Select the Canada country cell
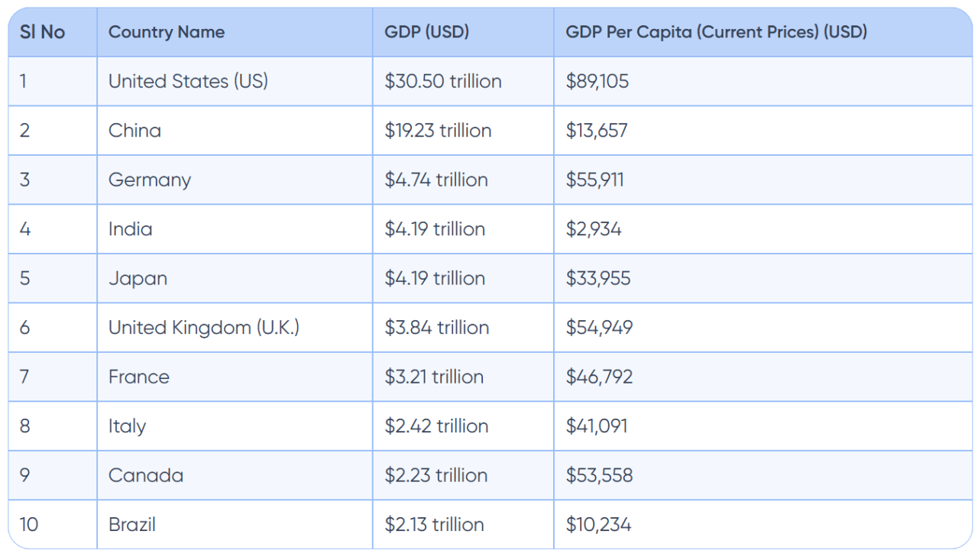978x560 pixels. [x=146, y=475]
